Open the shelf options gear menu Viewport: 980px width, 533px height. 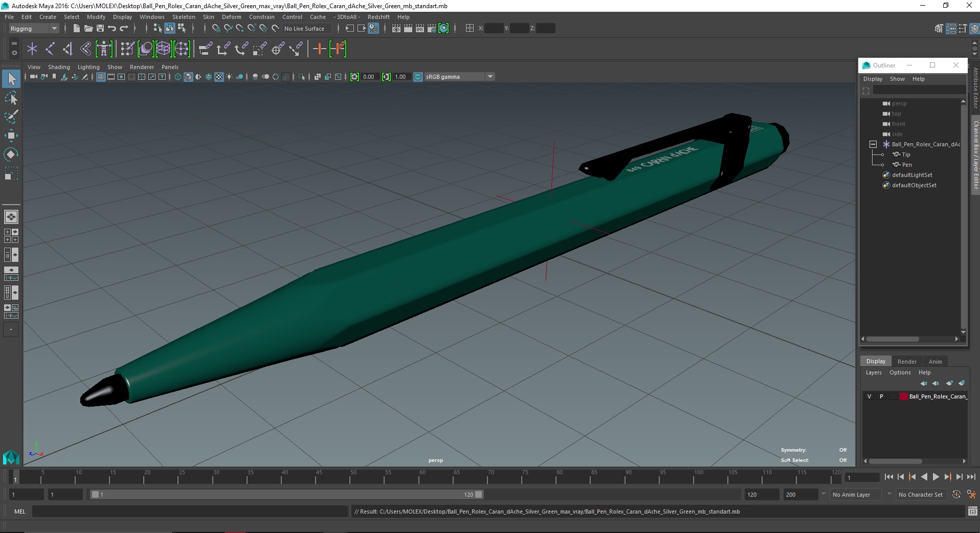coord(14,53)
